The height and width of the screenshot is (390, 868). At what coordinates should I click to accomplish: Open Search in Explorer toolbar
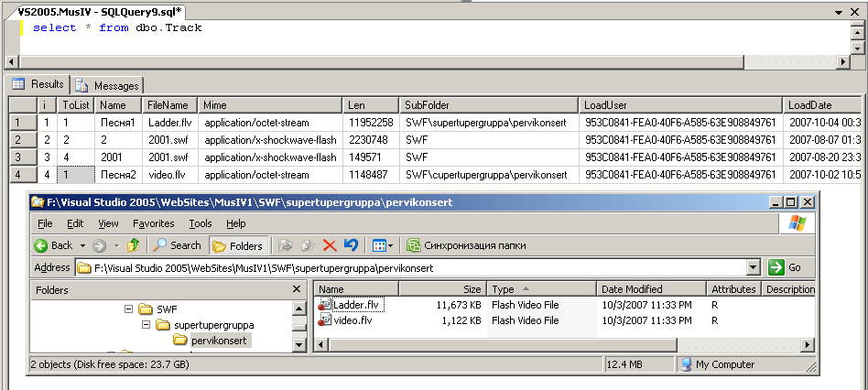tap(177, 245)
